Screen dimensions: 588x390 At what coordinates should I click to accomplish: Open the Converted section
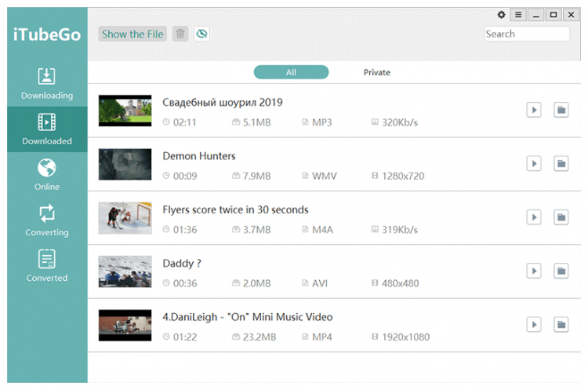point(47,266)
